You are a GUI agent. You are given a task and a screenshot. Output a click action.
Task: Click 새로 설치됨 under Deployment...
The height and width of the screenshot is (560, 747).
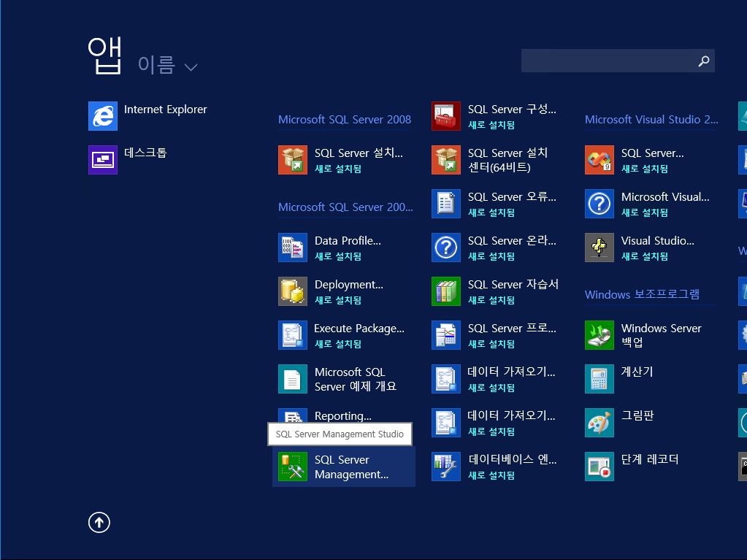pos(338,300)
